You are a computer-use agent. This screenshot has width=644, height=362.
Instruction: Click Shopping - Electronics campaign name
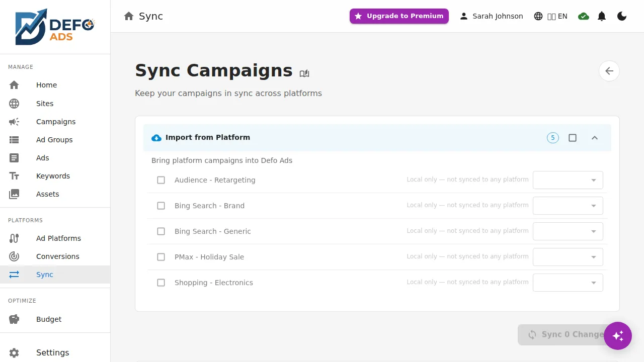click(214, 283)
